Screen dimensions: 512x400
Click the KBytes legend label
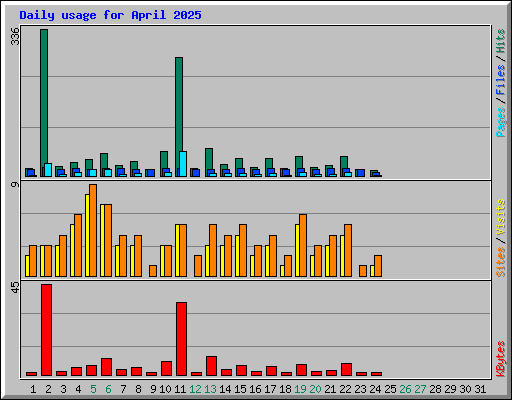500,359
